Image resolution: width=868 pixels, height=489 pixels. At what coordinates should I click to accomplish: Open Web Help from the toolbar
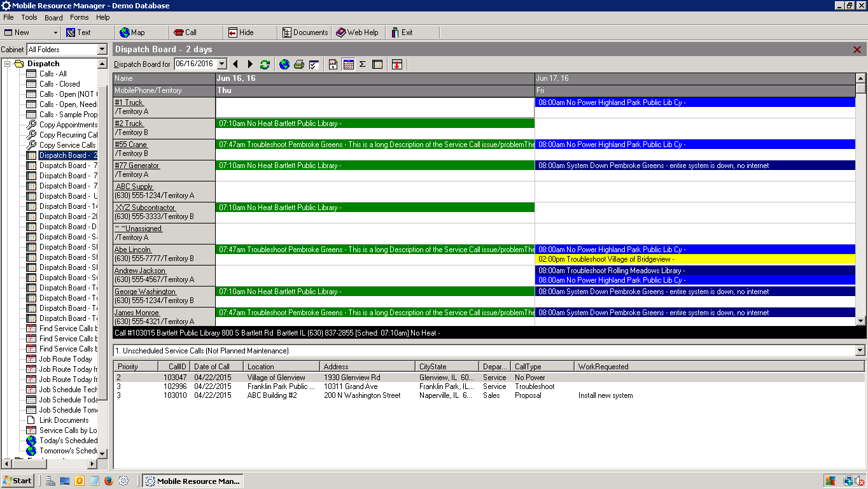pyautogui.click(x=358, y=32)
